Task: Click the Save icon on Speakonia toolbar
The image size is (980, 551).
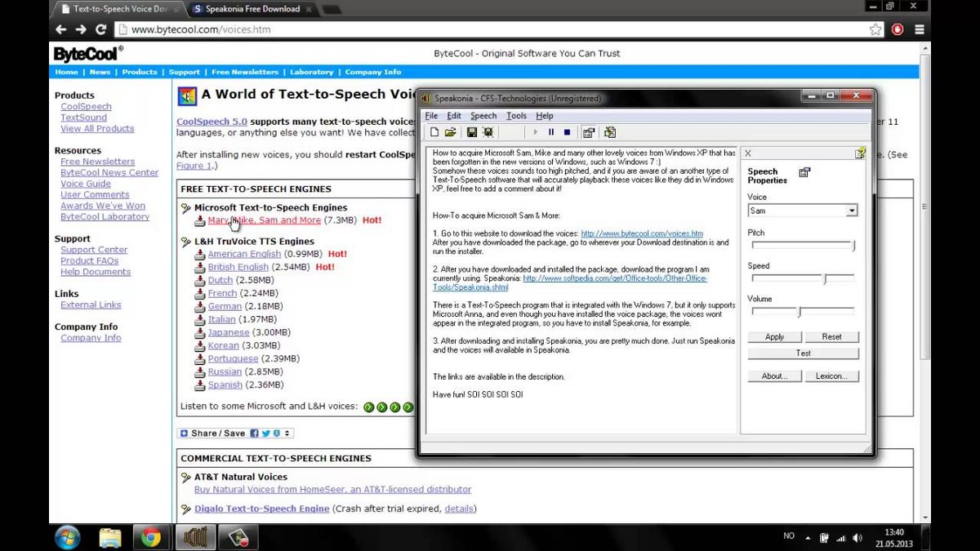Action: (x=471, y=131)
